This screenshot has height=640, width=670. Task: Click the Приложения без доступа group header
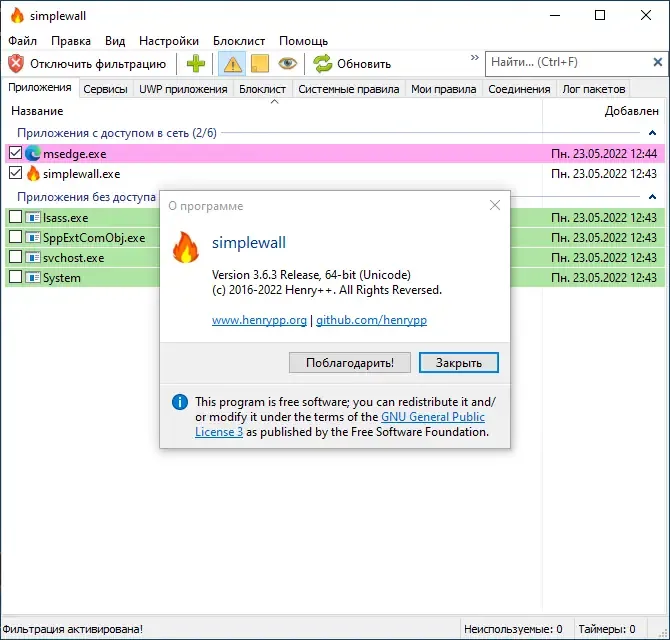click(86, 197)
